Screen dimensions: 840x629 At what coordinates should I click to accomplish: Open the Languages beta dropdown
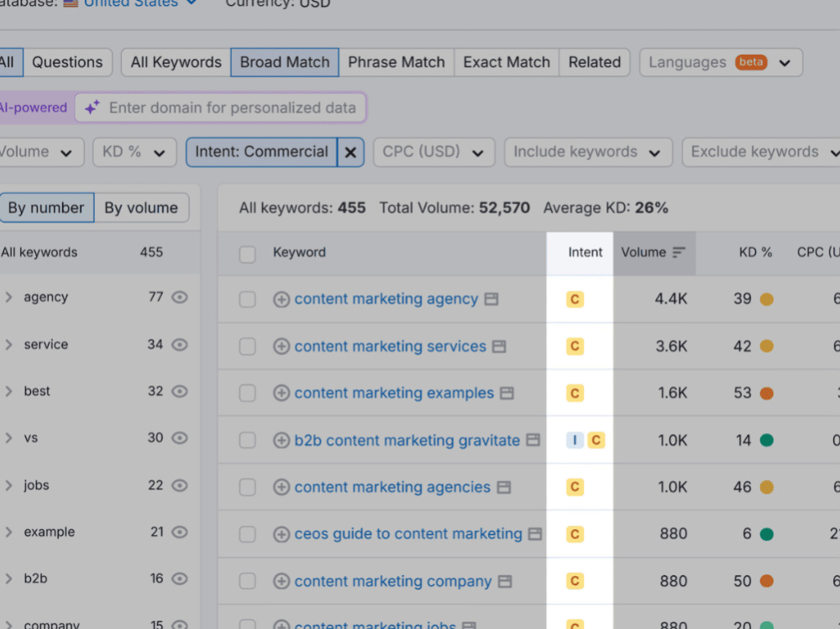[721, 62]
